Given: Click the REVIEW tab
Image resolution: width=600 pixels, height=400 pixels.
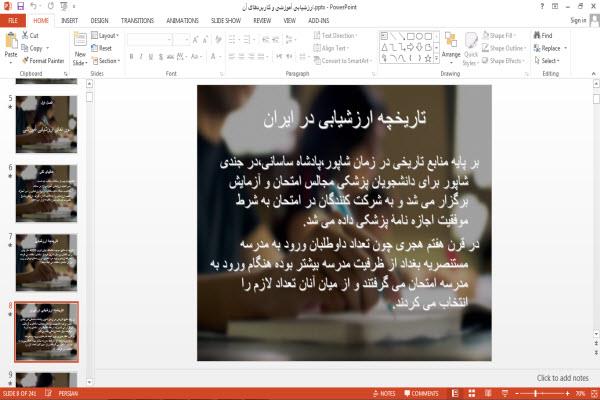Looking at the screenshot, I should (262, 21).
